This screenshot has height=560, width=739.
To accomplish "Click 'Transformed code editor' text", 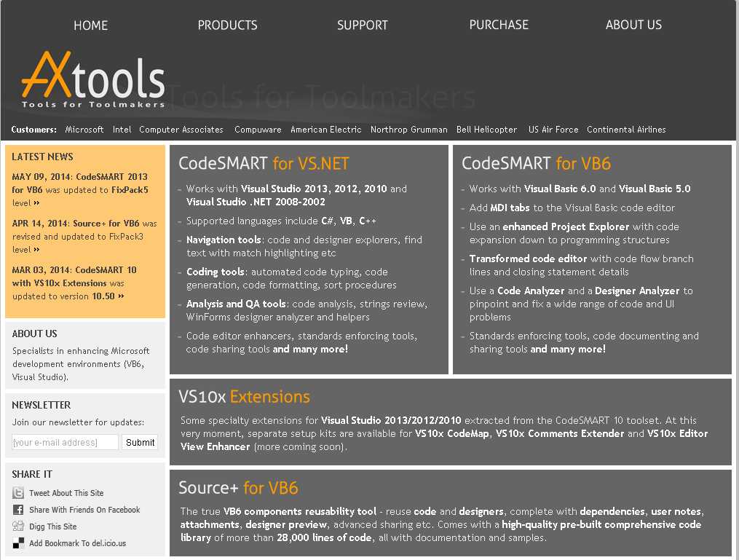I will [x=528, y=259].
